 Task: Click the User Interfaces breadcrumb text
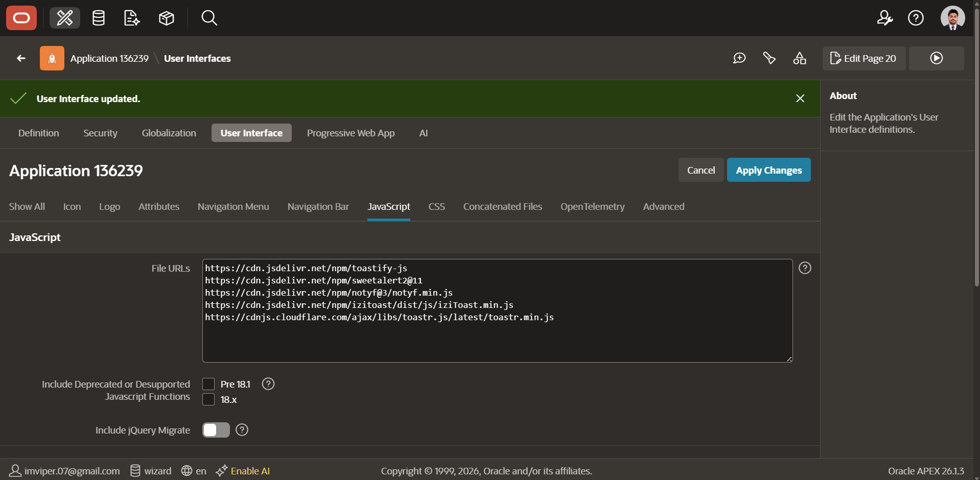(x=197, y=58)
